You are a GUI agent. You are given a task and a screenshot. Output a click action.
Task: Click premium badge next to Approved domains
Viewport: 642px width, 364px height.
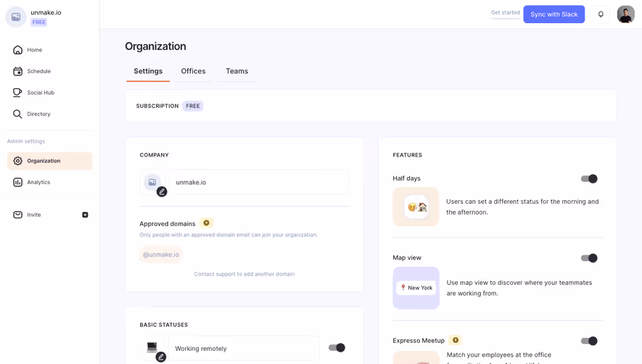pos(206,223)
